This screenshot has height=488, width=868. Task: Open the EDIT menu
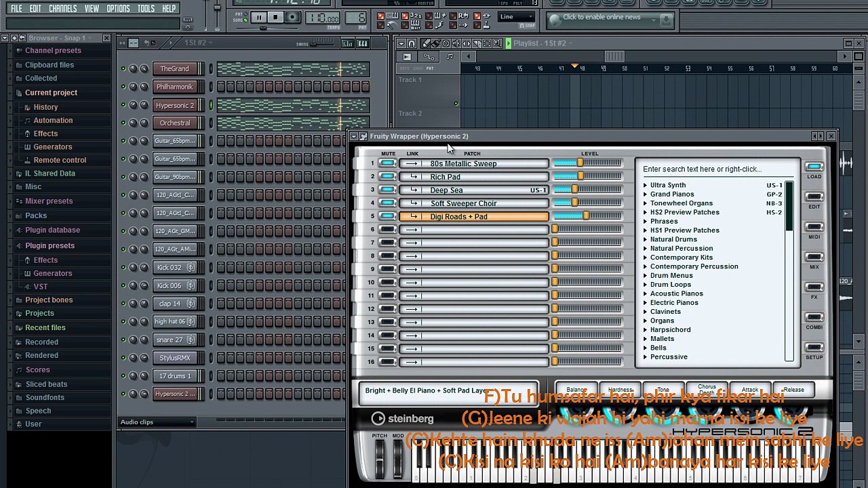coord(35,9)
